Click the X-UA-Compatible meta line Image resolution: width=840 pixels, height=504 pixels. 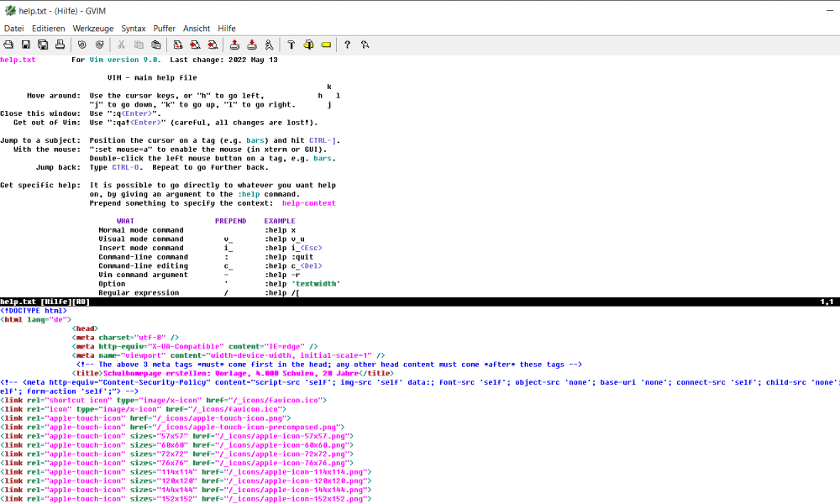coord(195,347)
